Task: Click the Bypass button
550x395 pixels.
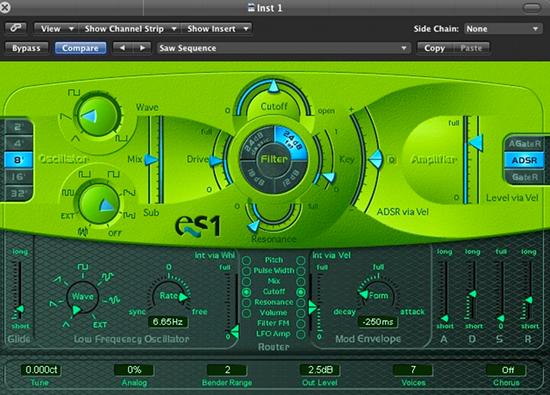Action: point(26,48)
